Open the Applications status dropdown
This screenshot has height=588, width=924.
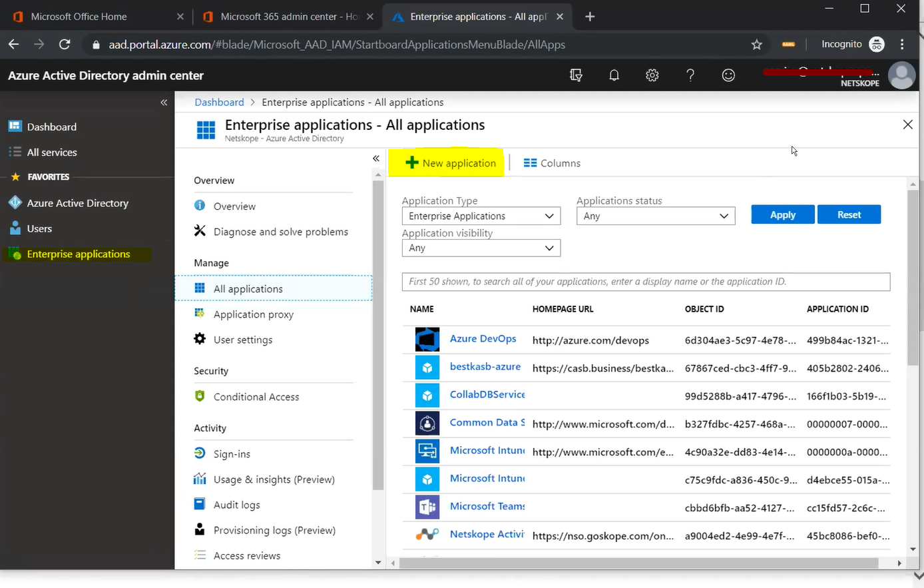655,216
